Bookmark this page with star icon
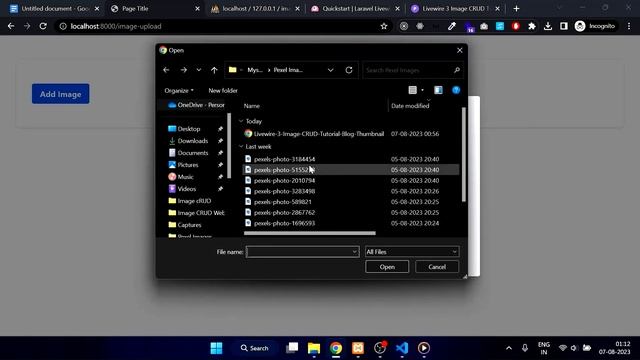This screenshot has width=640, height=360. click(x=384, y=26)
